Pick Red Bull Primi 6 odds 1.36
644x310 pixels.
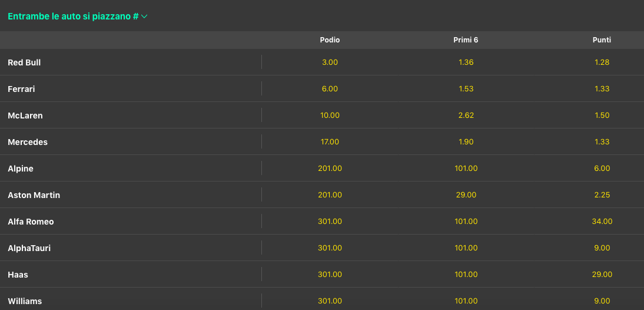(466, 62)
